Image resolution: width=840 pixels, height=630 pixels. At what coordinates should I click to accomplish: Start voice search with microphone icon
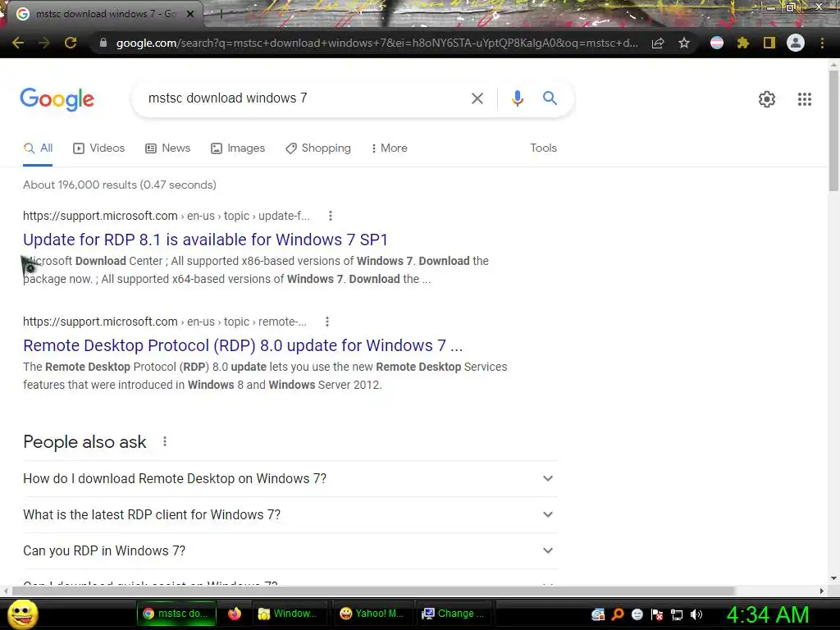(x=517, y=98)
